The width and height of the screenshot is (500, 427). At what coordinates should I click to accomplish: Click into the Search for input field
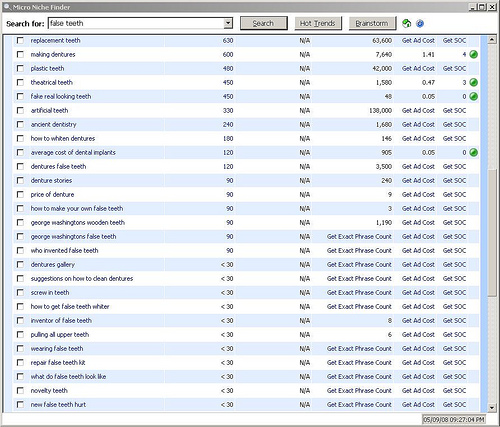(136, 23)
